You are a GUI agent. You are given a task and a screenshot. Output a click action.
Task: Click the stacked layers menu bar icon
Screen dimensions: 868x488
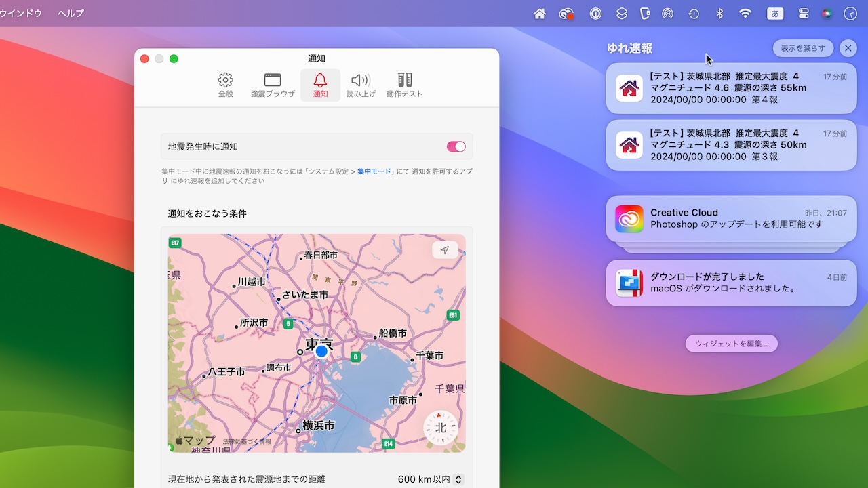[621, 14]
